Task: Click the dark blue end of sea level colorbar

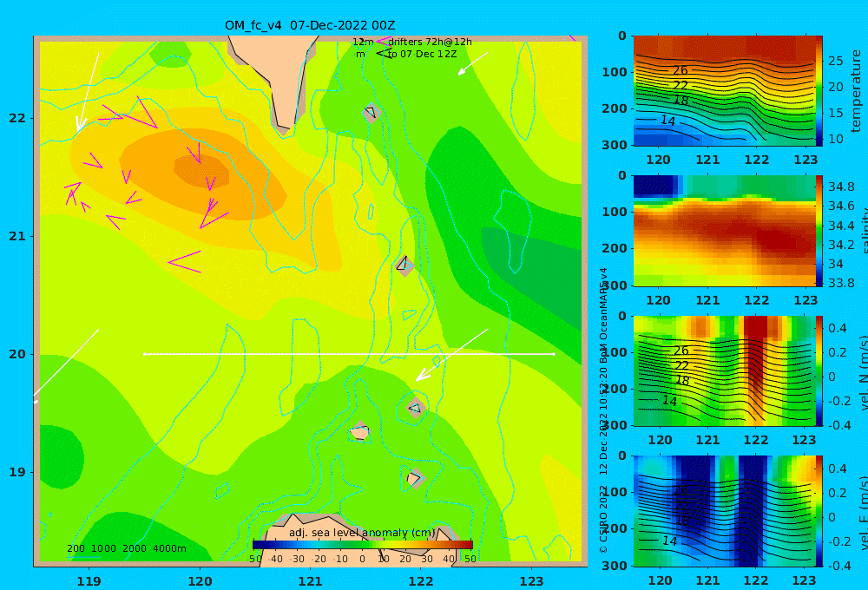Action: pyautogui.click(x=259, y=545)
